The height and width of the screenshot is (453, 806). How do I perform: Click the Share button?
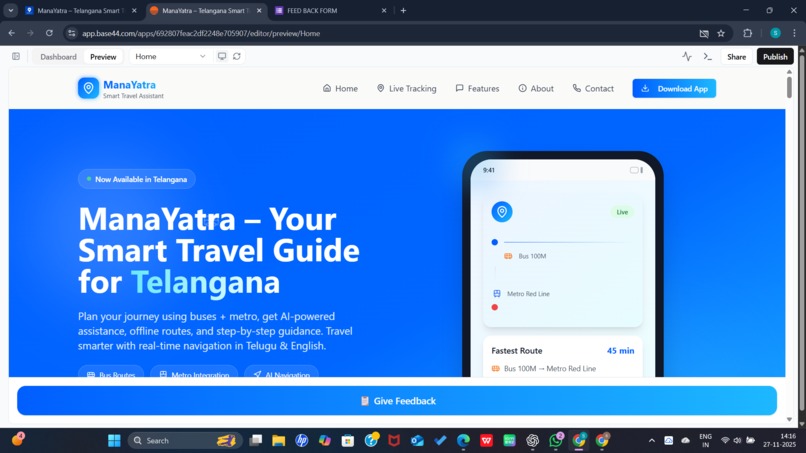click(736, 57)
